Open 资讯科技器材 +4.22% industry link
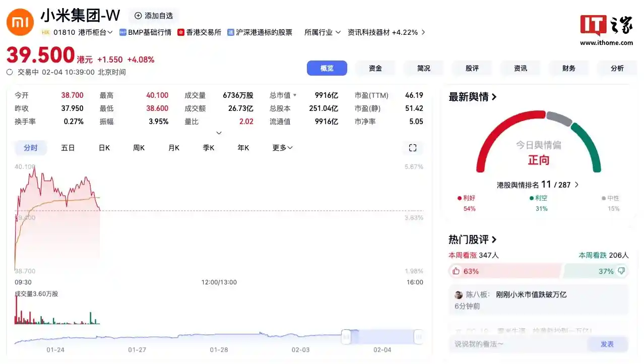The height and width of the screenshot is (364, 644). [x=387, y=32]
